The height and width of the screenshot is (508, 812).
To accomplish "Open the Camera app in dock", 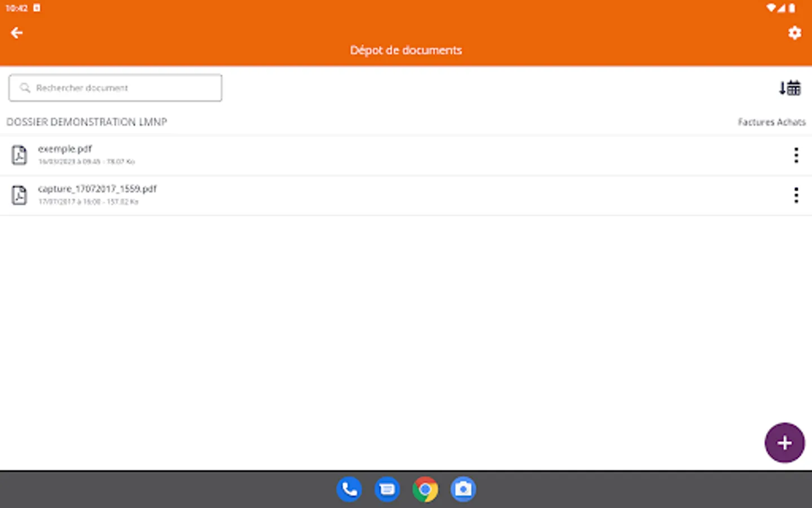I will (x=464, y=489).
